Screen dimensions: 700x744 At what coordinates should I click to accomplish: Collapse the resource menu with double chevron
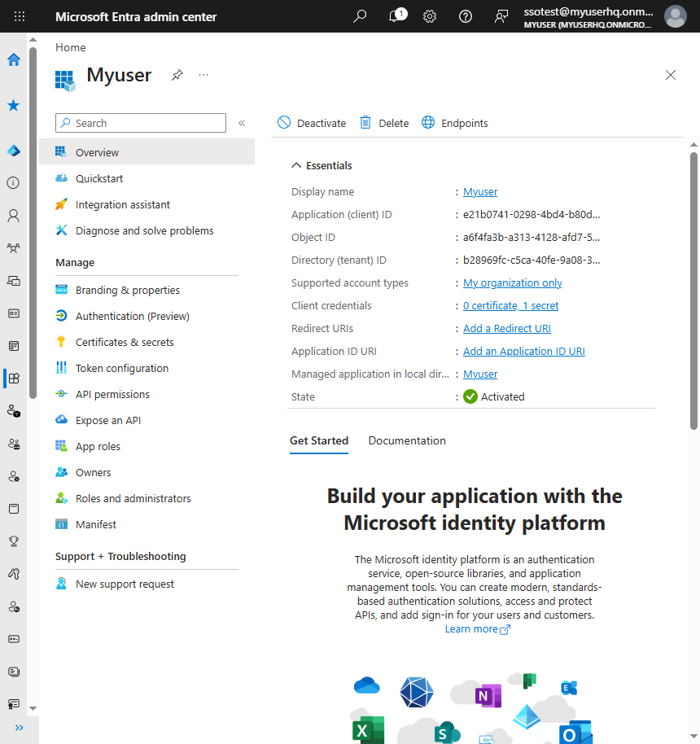coord(242,124)
